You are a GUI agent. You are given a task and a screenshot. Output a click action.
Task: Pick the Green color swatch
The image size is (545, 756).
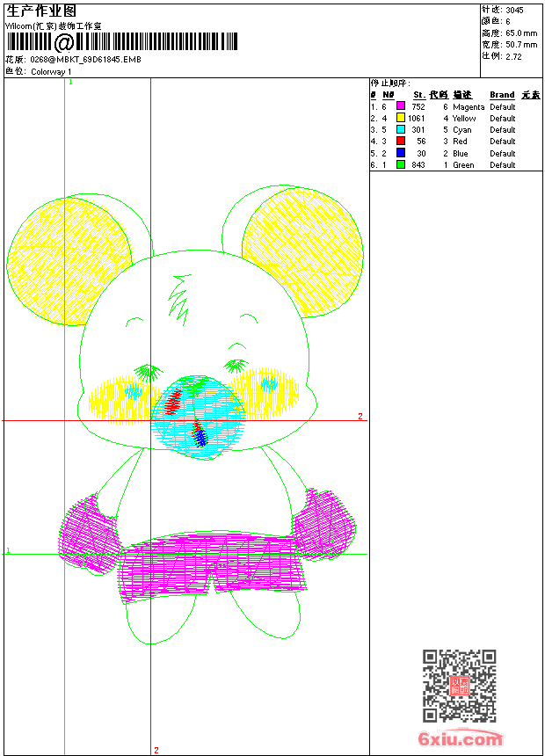400,164
